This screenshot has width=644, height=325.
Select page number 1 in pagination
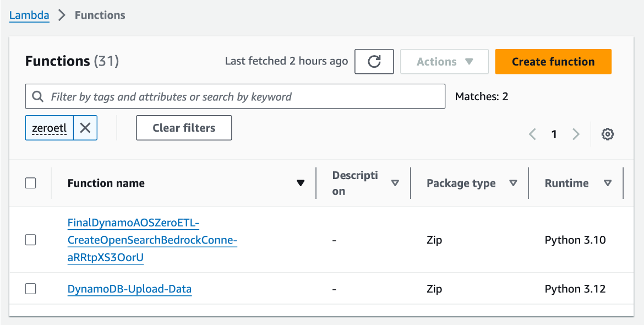554,134
